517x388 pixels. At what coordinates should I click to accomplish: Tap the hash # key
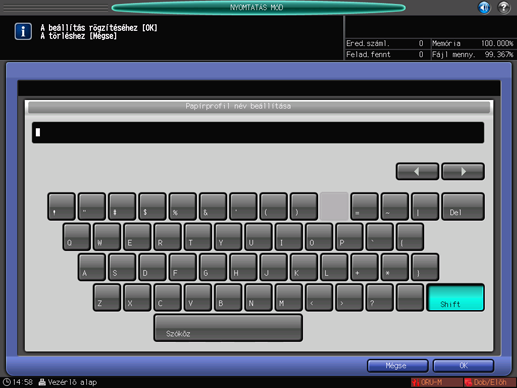point(122,206)
